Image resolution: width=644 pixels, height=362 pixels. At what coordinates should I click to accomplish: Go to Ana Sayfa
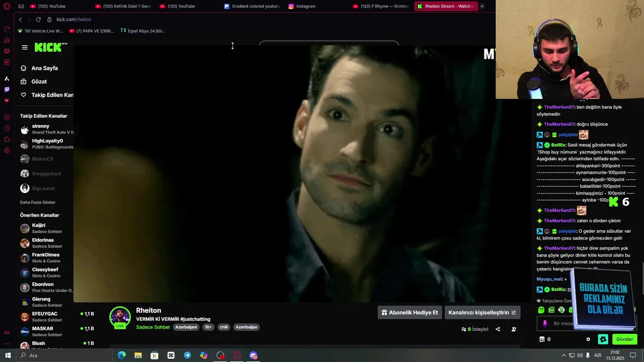[39, 68]
